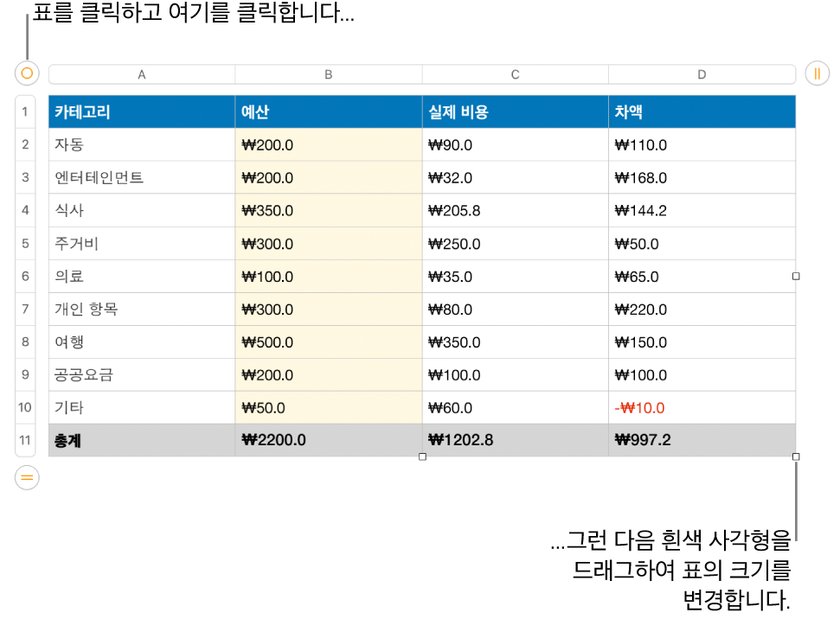Select row 9 number
Viewport: 840px width, 619px height.
point(25,374)
